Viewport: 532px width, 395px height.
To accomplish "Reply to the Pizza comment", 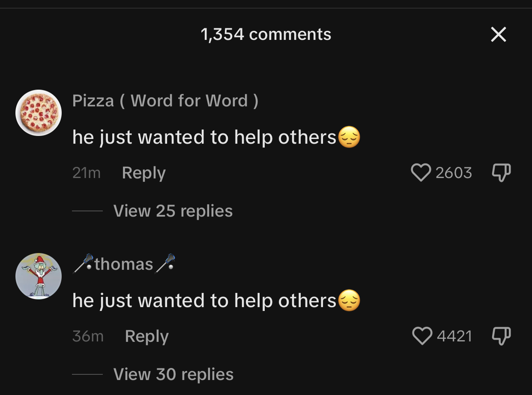I will [x=143, y=173].
